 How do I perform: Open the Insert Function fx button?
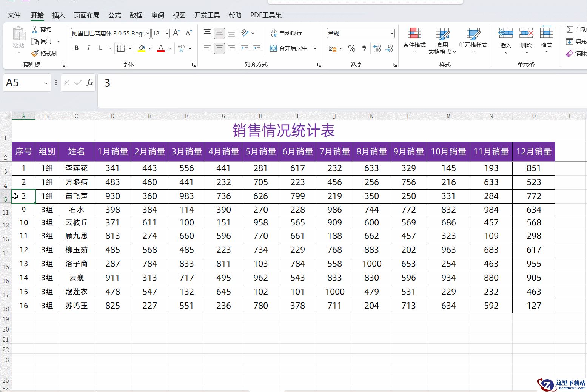[x=89, y=83]
